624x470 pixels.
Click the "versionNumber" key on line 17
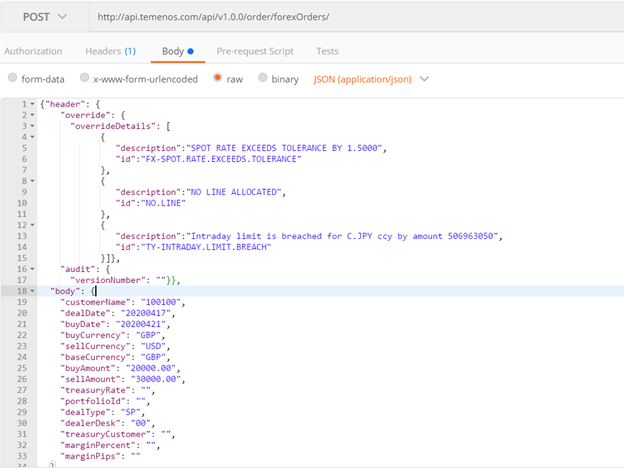[108, 280]
